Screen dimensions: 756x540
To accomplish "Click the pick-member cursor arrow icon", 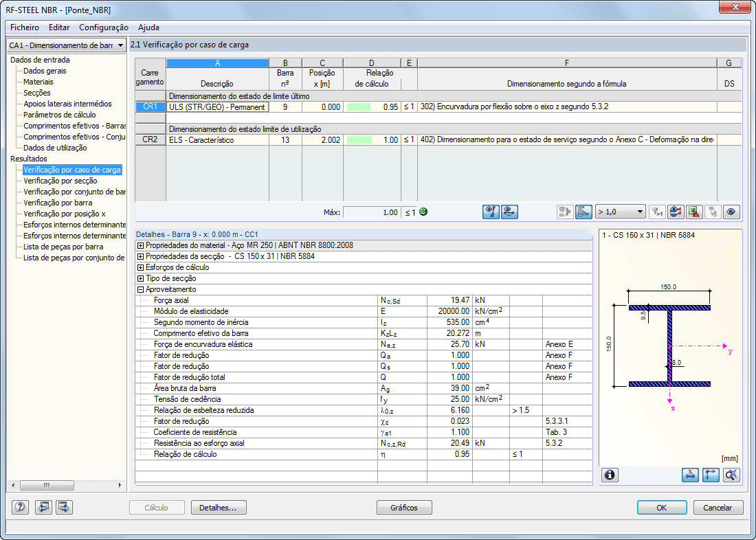I will 713,212.
